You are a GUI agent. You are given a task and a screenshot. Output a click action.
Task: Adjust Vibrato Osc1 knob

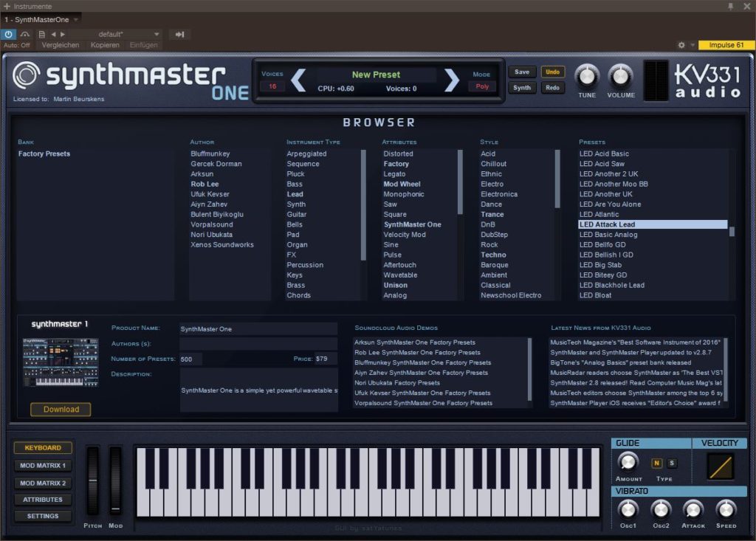pyautogui.click(x=628, y=509)
